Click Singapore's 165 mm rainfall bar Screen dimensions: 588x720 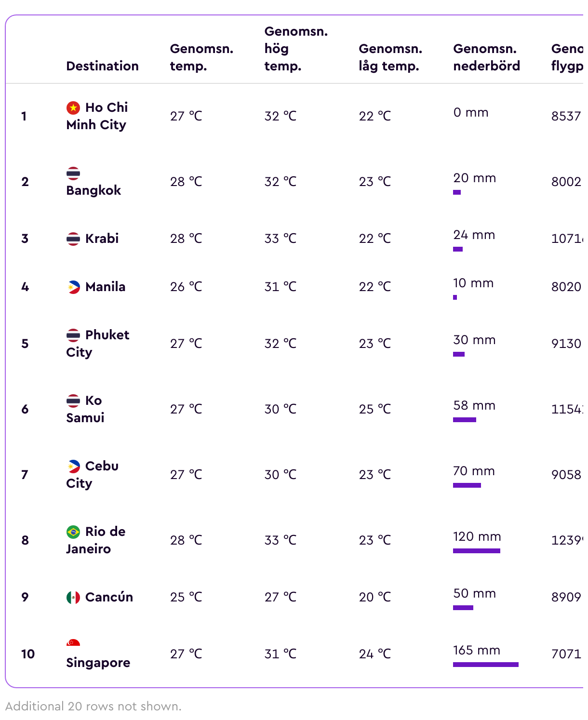coord(485,665)
